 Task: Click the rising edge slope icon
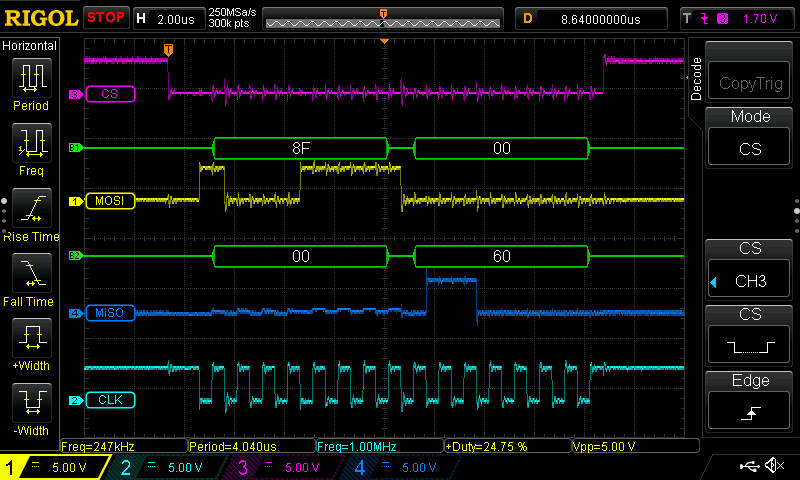point(750,412)
